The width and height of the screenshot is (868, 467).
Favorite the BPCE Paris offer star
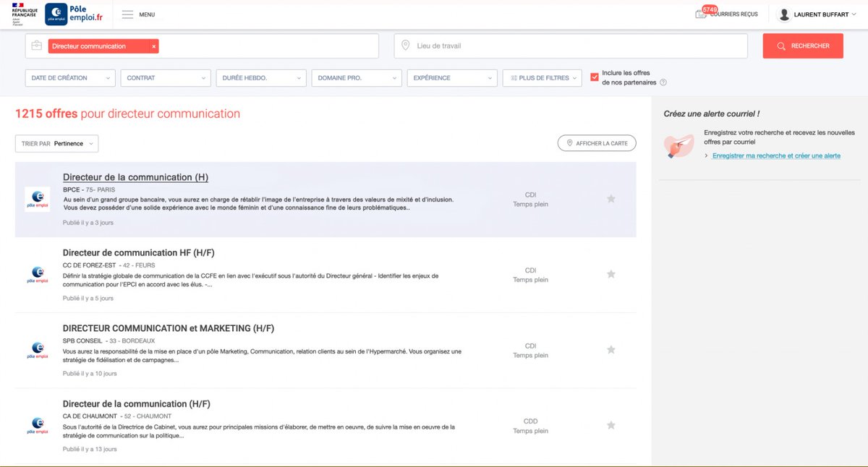coord(611,199)
